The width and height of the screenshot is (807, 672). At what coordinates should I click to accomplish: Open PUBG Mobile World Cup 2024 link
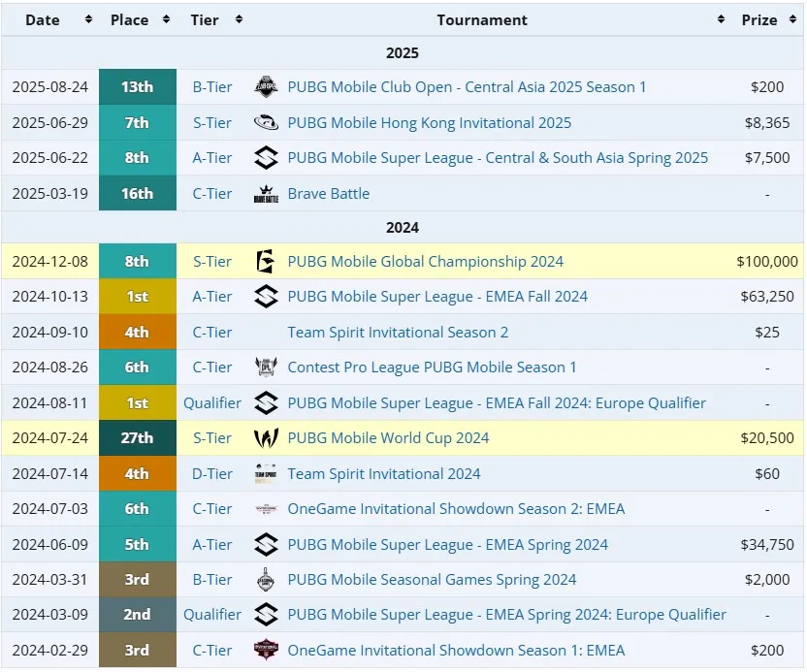point(388,438)
